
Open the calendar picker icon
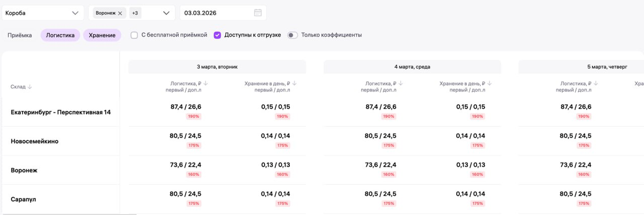coord(258,13)
